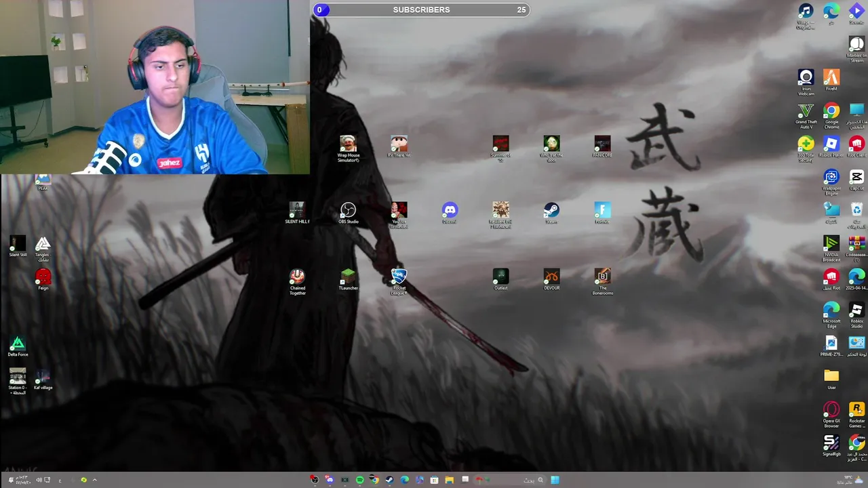Image resolution: width=868 pixels, height=488 pixels.
Task: Open the Kaf village desktop shortcut
Action: click(x=43, y=379)
